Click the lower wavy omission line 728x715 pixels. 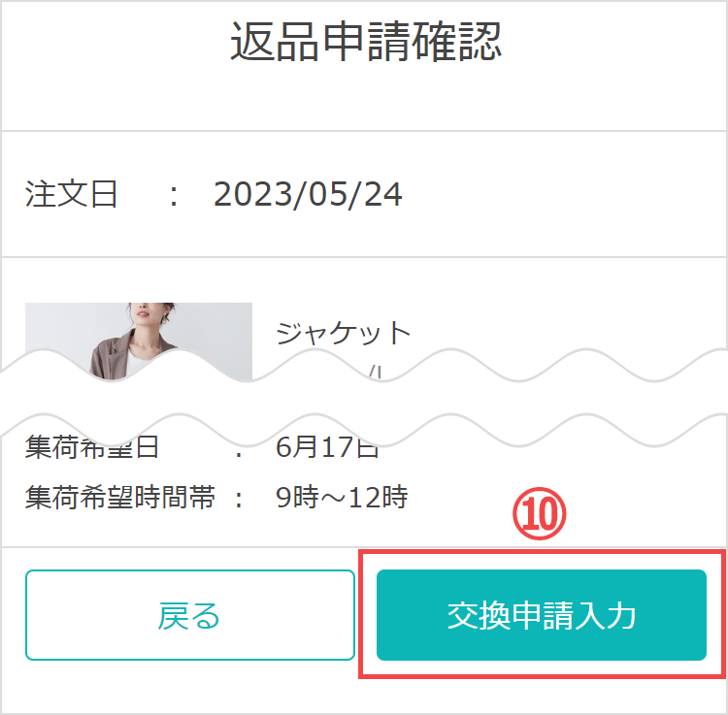tap(364, 430)
